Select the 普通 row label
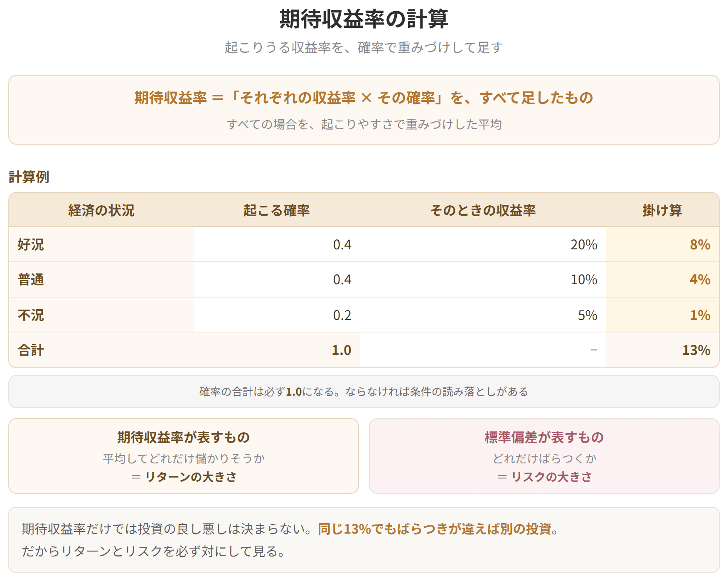This screenshot has width=728, height=581. coord(31,279)
